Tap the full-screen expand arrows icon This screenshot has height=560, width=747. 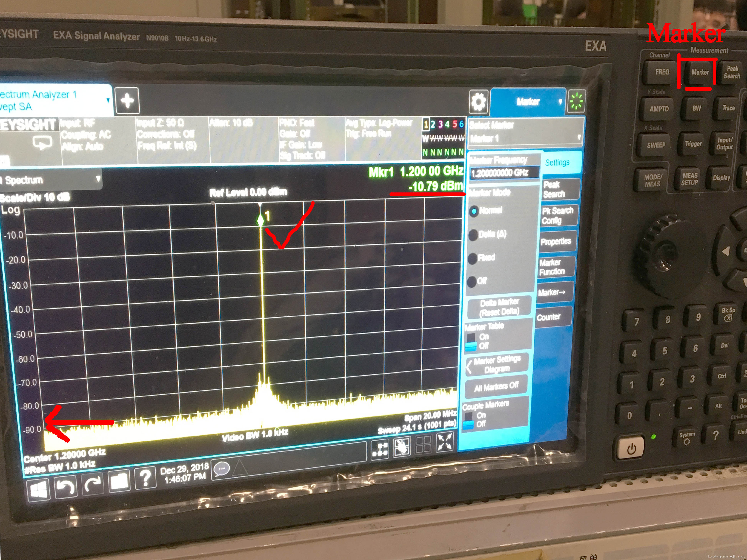click(x=444, y=442)
